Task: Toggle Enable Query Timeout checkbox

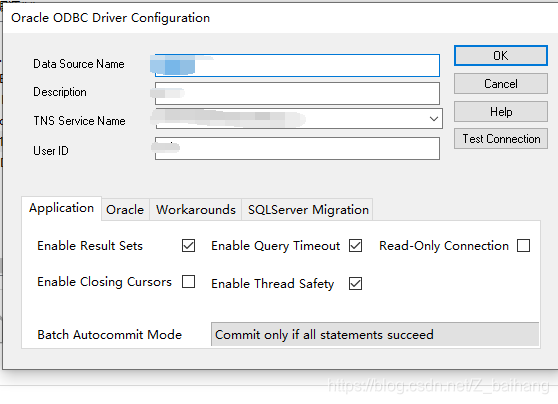Action: 356,246
